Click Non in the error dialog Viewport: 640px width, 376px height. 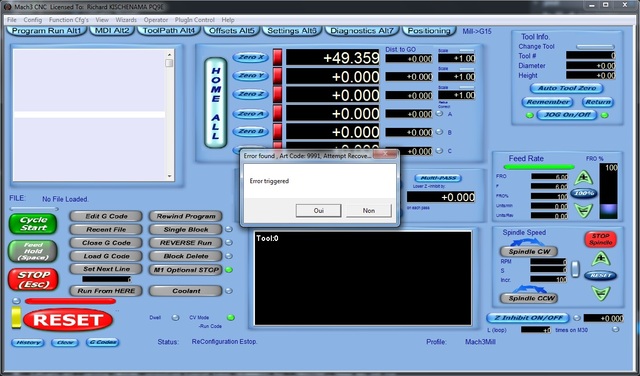pyautogui.click(x=369, y=211)
